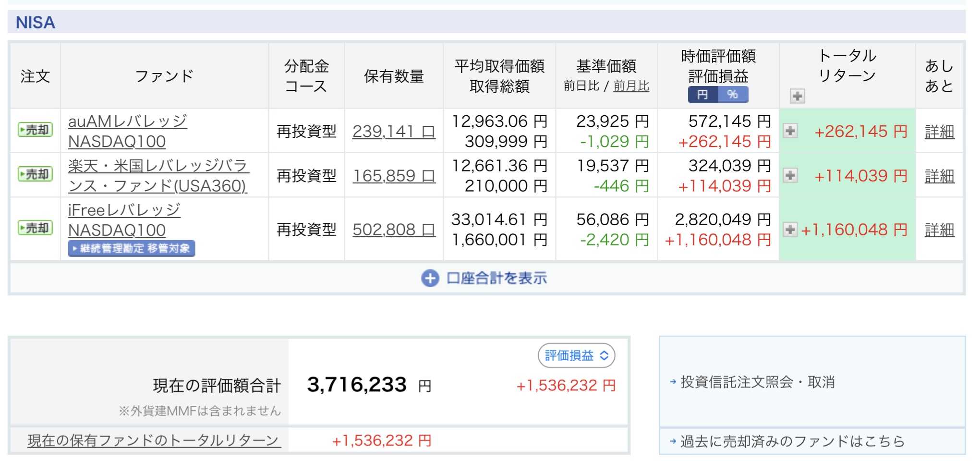Image resolution: width=980 pixels, height=461 pixels.
Task: Expand total return details for USA360 row
Action: click(790, 175)
